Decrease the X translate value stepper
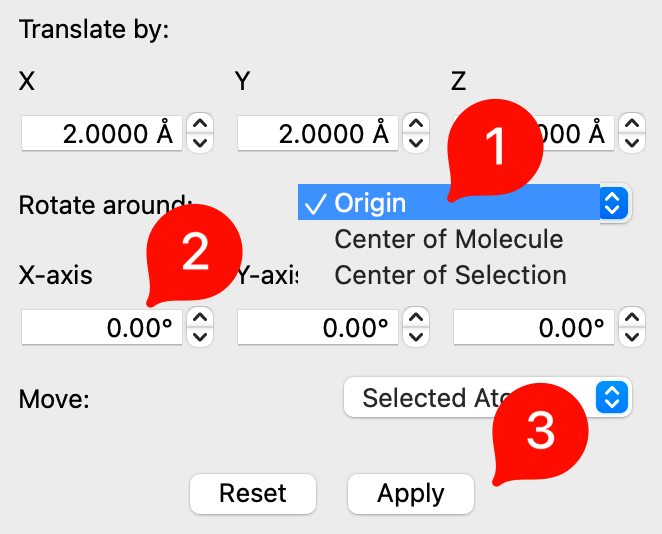The height and width of the screenshot is (534, 662). 200,142
